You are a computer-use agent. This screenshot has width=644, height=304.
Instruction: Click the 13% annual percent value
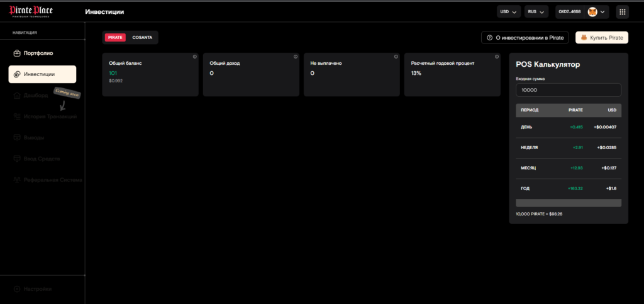(416, 73)
